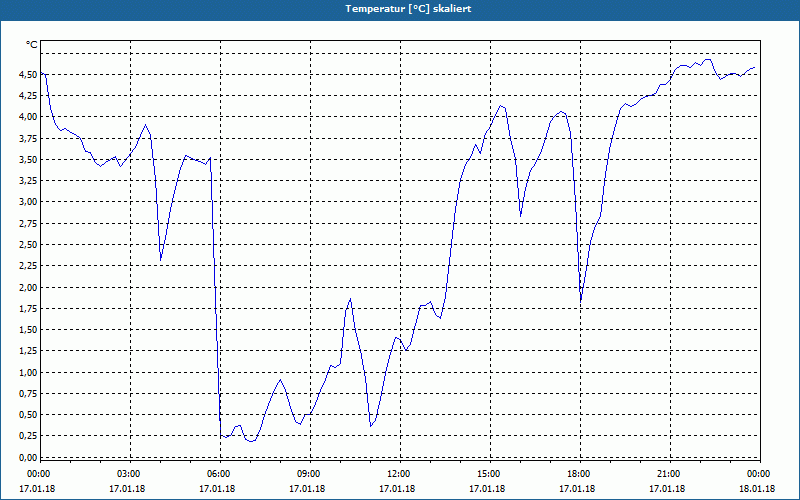The image size is (800, 500).
Task: Click the 4,00 y-axis value
Action: coord(29,117)
